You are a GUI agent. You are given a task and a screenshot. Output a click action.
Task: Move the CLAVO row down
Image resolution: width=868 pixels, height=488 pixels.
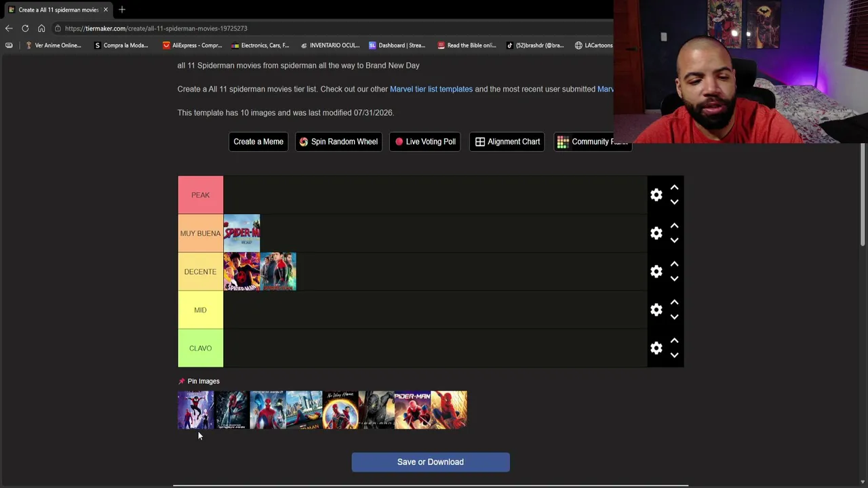coord(674,355)
